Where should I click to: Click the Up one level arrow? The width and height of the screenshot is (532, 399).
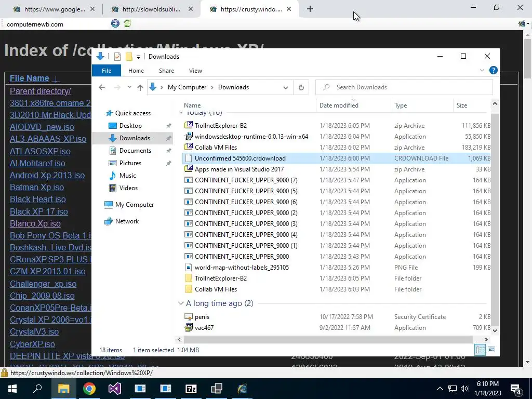point(140,87)
